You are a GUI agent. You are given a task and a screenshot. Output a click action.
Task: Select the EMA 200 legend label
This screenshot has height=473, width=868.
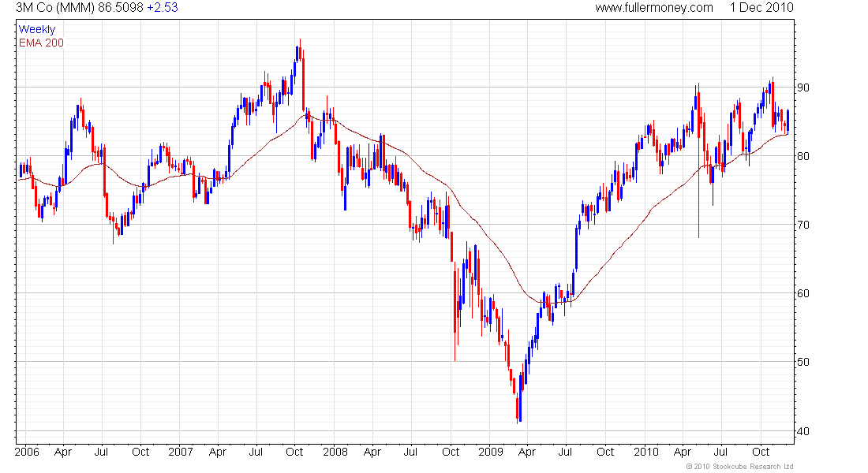(41, 43)
